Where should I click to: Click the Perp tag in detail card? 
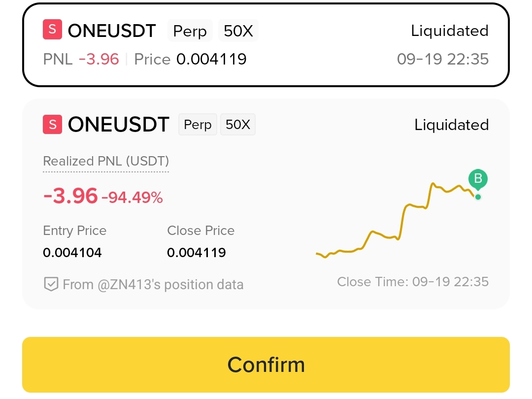pos(198,125)
